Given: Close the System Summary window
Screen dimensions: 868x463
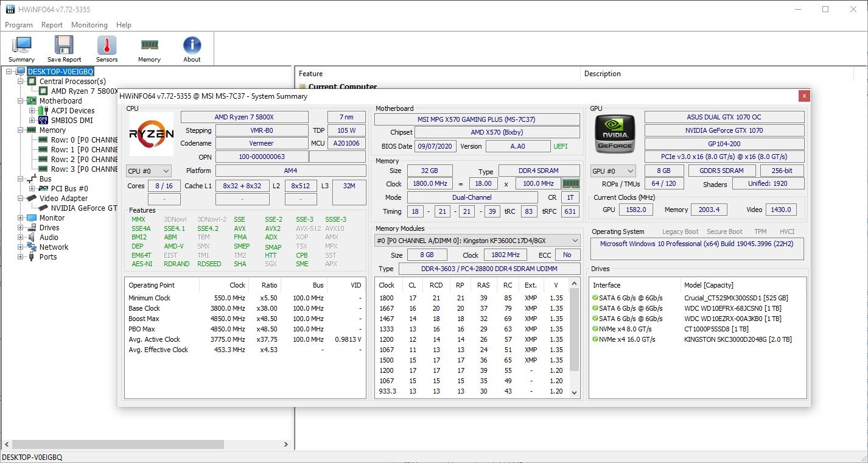Looking at the screenshot, I should coord(804,96).
